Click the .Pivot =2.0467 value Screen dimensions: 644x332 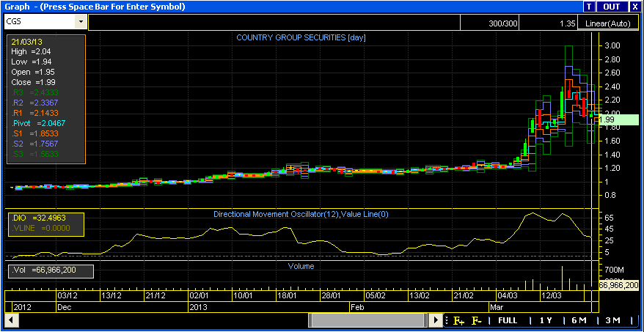click(38, 122)
